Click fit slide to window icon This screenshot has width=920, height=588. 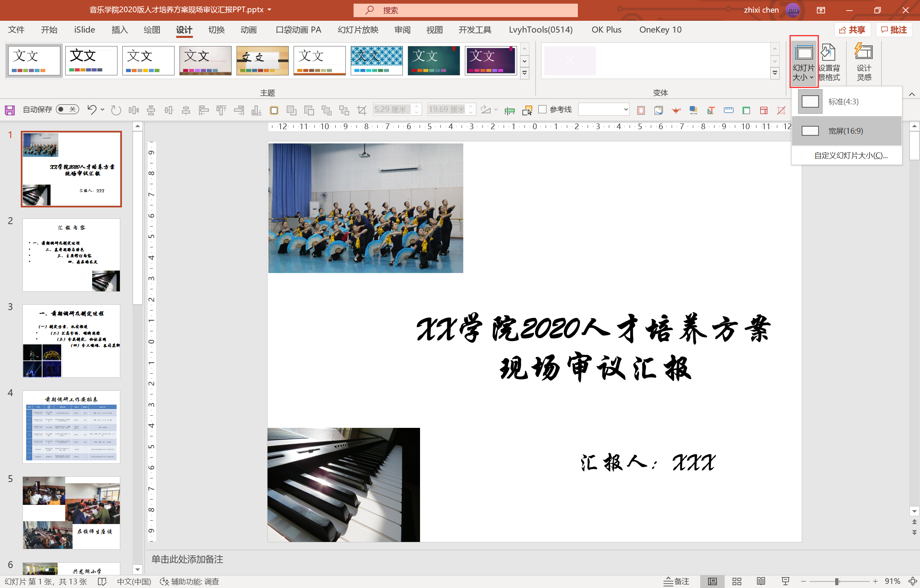tap(912, 581)
